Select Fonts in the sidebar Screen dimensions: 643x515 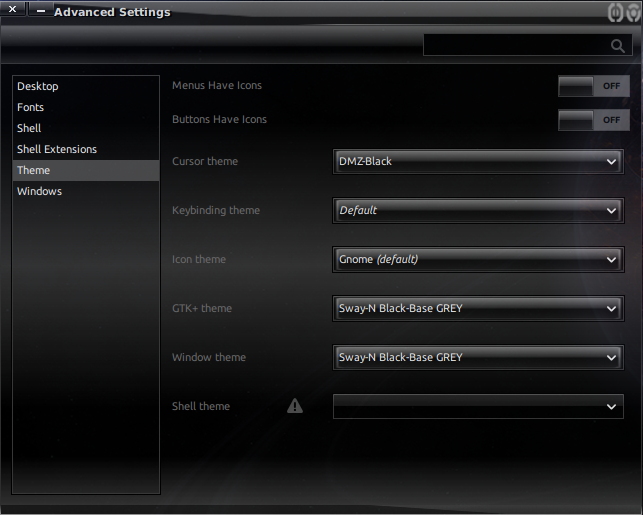[x=86, y=107]
